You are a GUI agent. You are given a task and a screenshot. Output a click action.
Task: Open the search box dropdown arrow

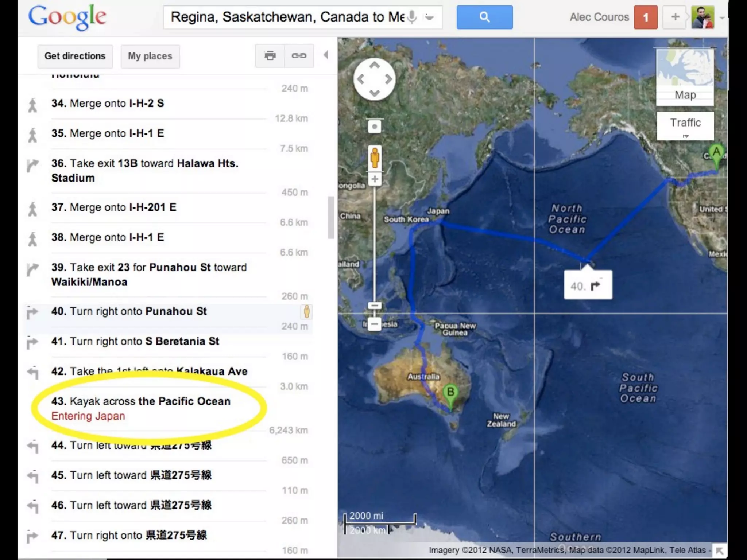[x=430, y=17]
